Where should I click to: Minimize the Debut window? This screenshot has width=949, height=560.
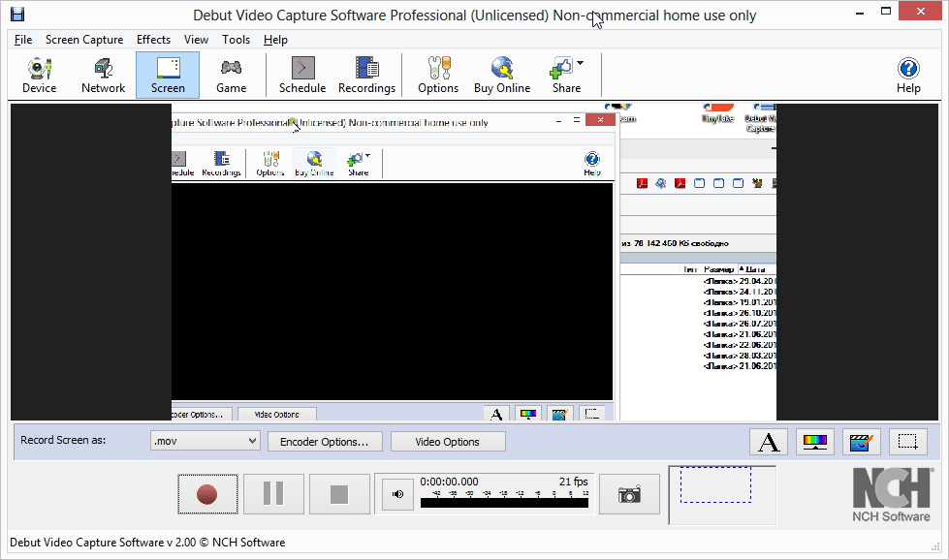click(x=860, y=11)
